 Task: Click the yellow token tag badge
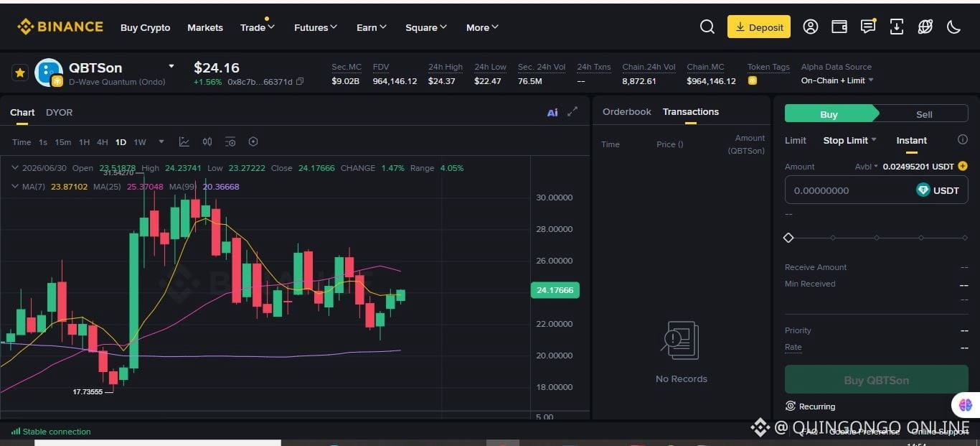click(x=752, y=81)
